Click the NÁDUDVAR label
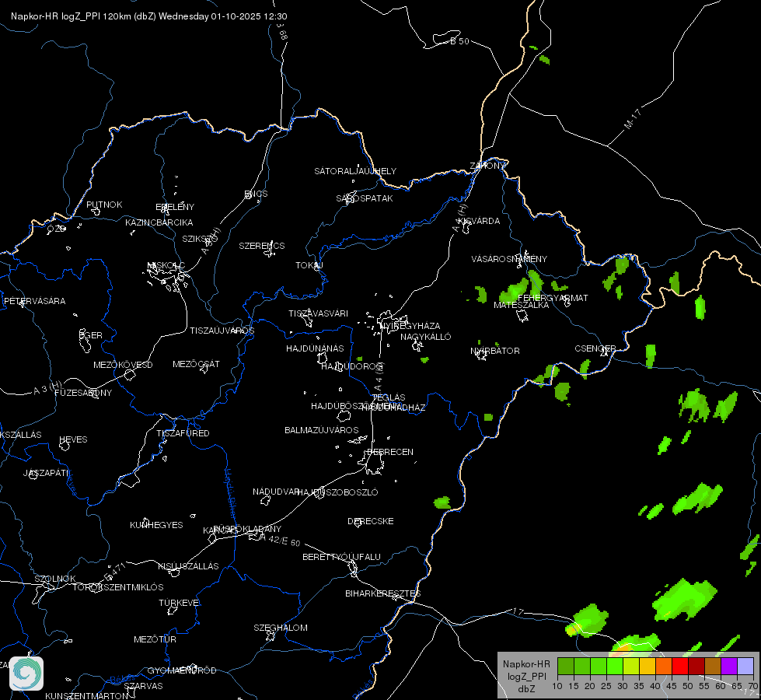761x700 pixels. click(276, 492)
